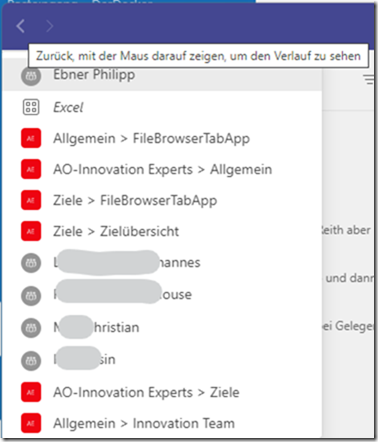Select the chat entry ending in 'sin'
Screen dimensions: 378x442
162,360
